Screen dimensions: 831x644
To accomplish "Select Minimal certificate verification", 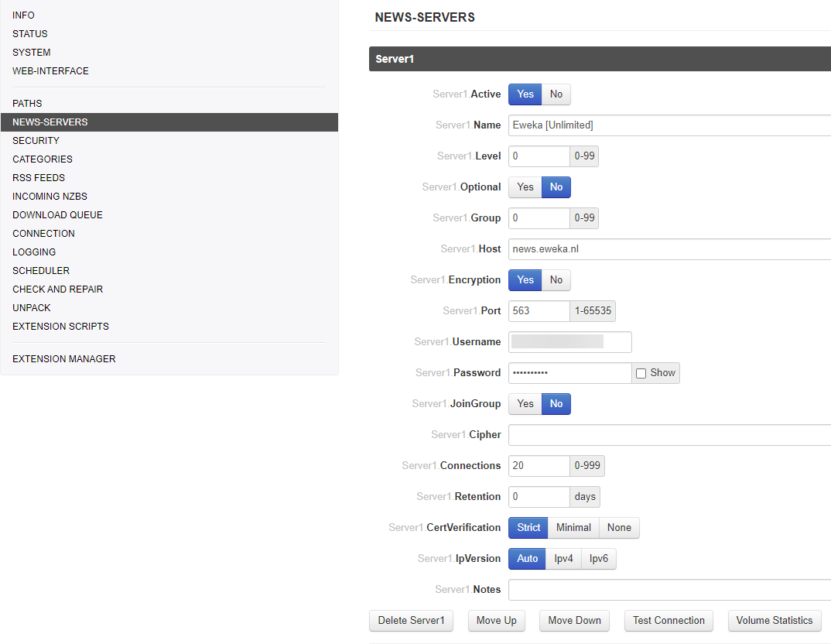I will pos(573,528).
